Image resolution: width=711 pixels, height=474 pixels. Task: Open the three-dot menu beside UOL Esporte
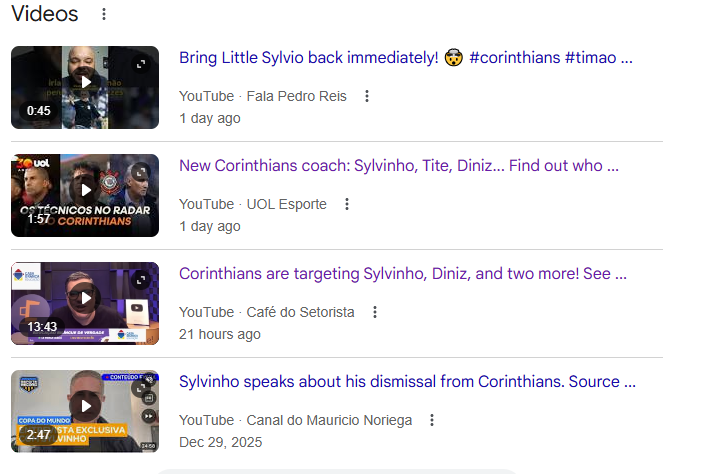[x=347, y=204]
